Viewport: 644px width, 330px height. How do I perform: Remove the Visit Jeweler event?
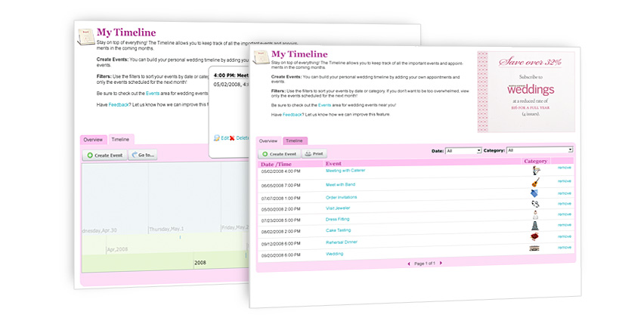565,204
